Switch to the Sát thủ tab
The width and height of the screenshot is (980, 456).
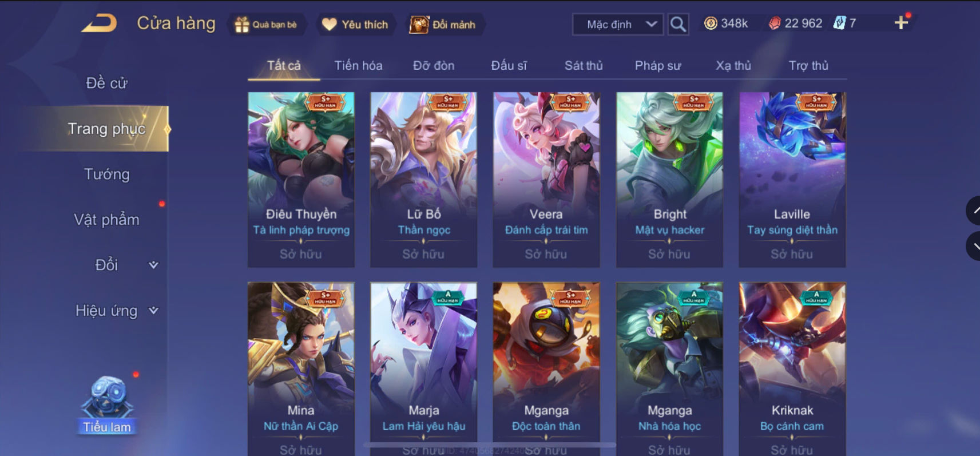pyautogui.click(x=584, y=66)
